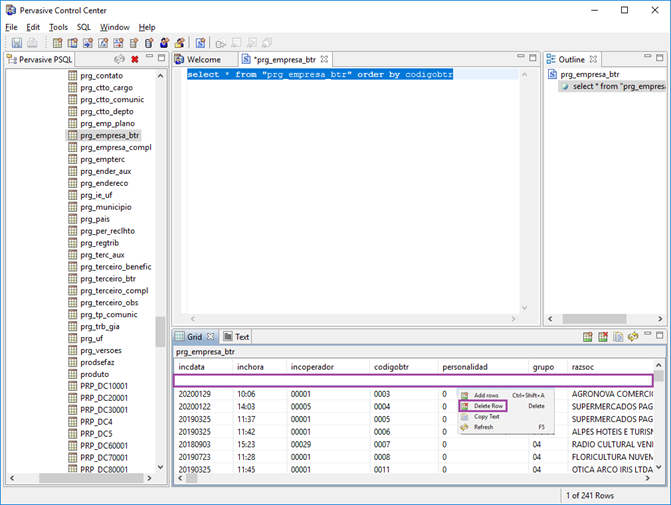The image size is (671, 505).
Task: Maximize the Grid results panel
Action: [x=661, y=336]
